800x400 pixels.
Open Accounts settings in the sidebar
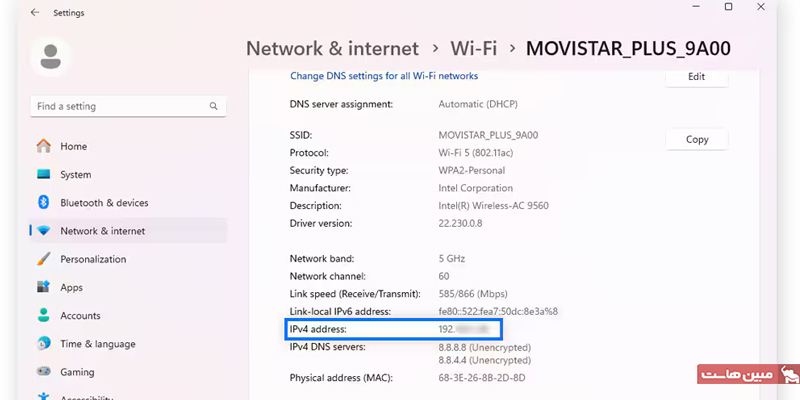pos(80,315)
